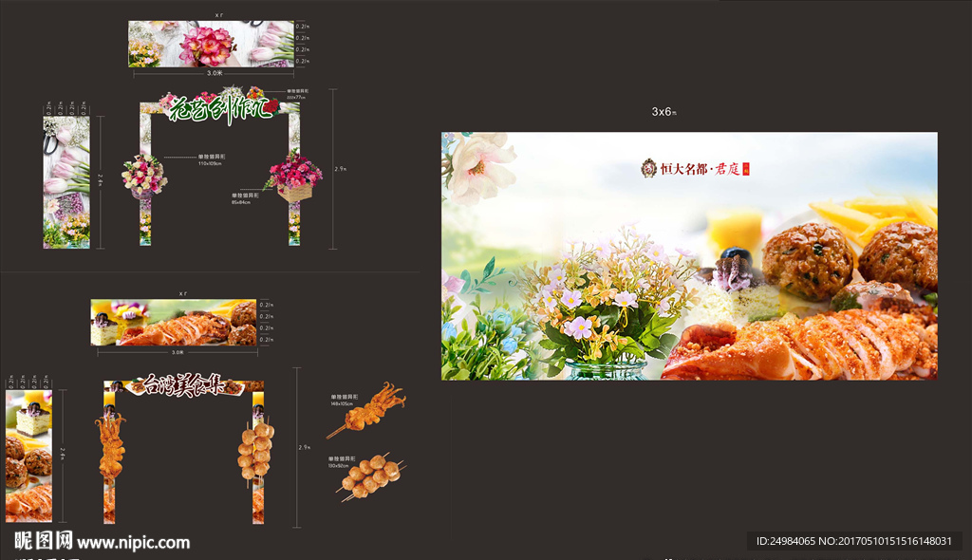
Task: Select the horizontal grilled squid food banner
Action: click(x=174, y=323)
